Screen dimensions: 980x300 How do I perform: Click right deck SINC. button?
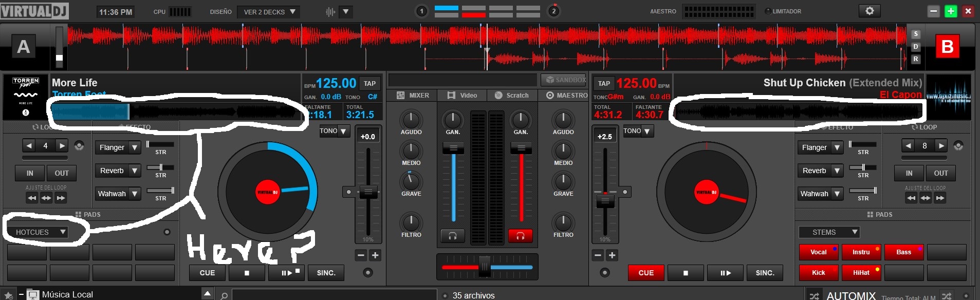[x=765, y=273]
